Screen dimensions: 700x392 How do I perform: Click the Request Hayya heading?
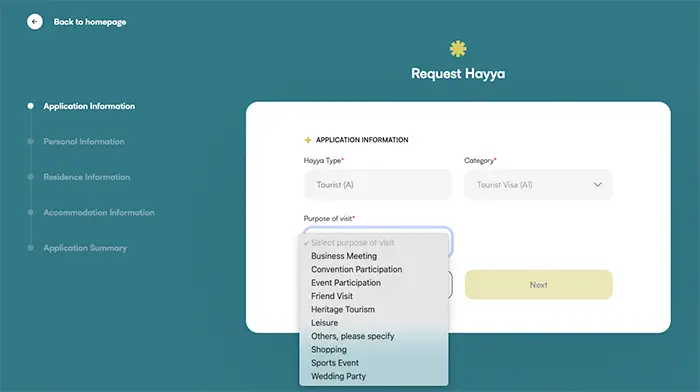pyautogui.click(x=458, y=74)
